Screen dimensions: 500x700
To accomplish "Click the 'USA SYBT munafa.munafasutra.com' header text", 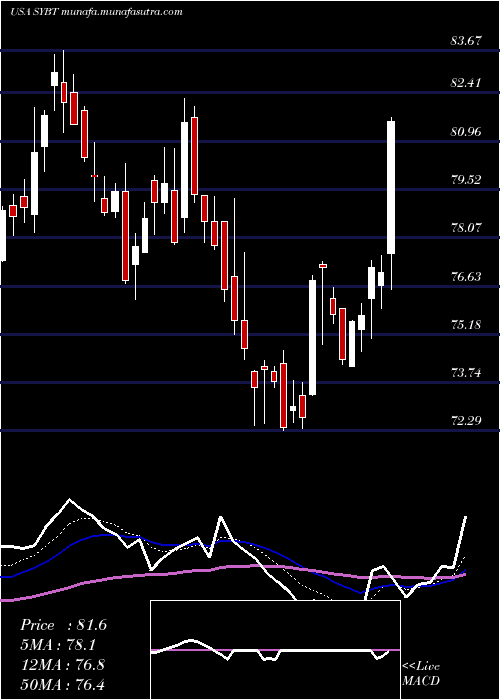I will [x=96, y=12].
